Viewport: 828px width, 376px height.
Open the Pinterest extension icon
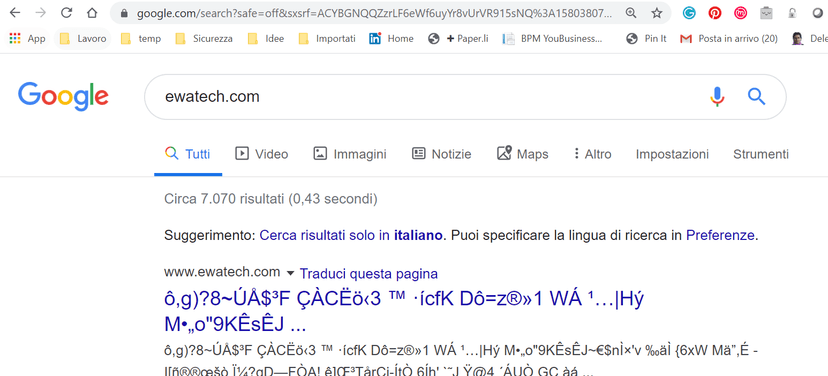714,13
